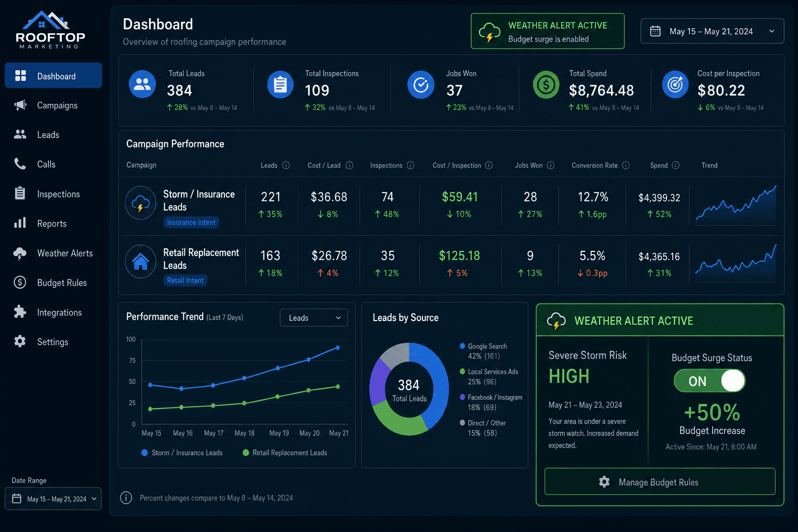Click info icon next to Leads column
The width and height of the screenshot is (798, 532).
coord(286,165)
